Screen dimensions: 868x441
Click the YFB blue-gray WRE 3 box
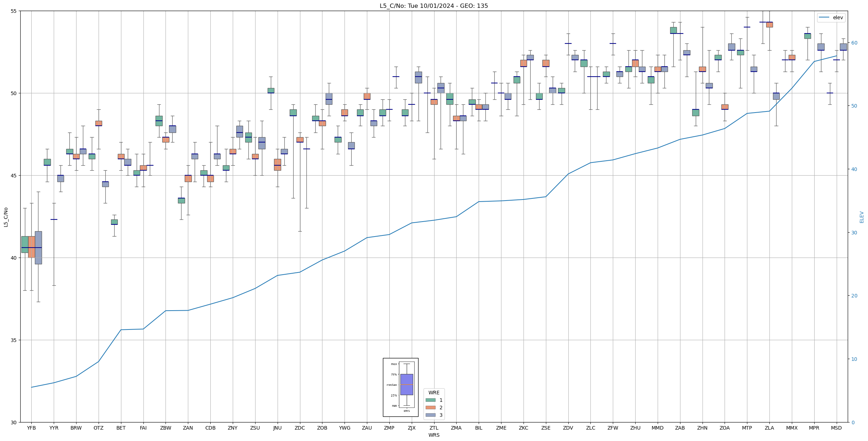click(38, 248)
